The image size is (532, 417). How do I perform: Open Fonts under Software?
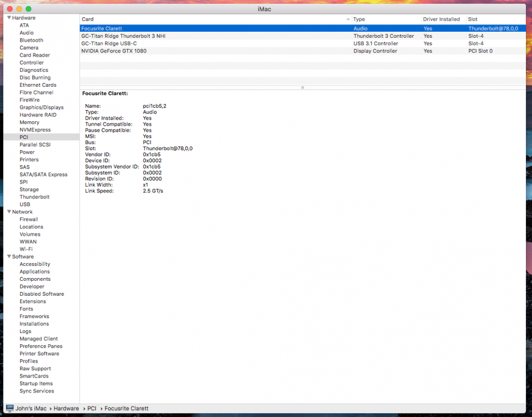[x=27, y=309]
